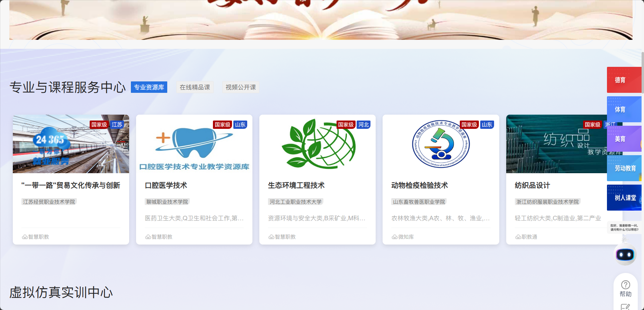Click the help question mark icon
This screenshot has height=310, width=644.
pos(625,285)
